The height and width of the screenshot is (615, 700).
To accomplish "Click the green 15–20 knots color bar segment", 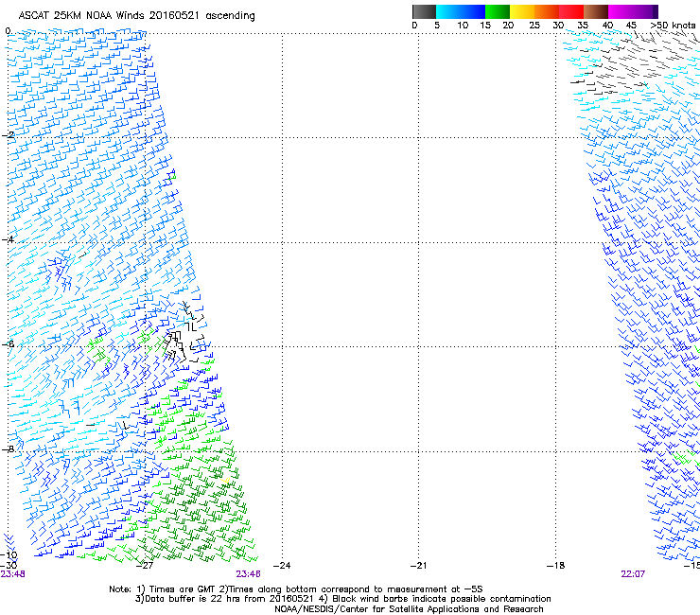I will [498, 11].
